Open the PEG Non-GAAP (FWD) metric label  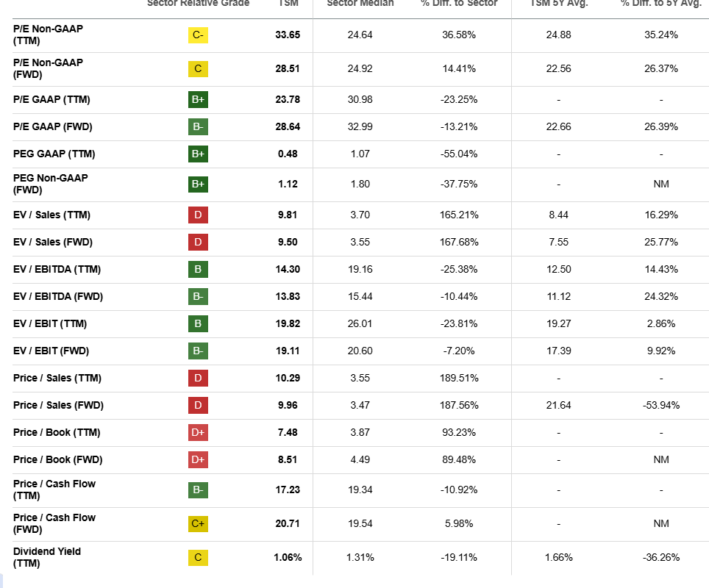(x=50, y=184)
